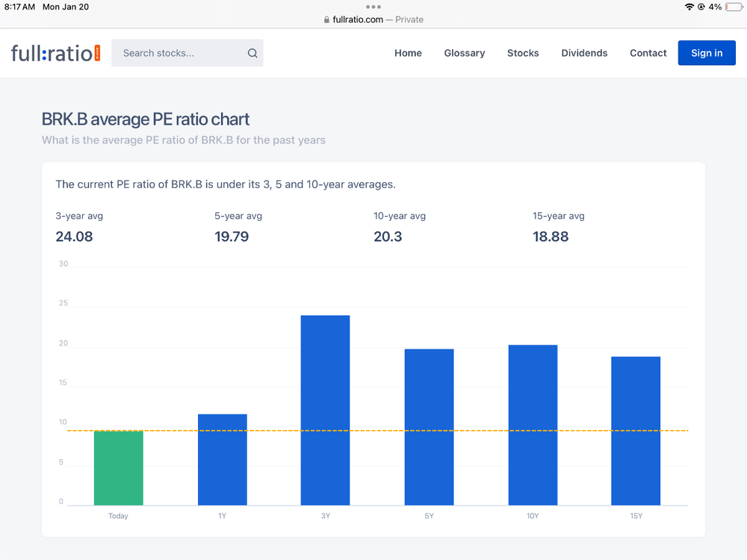The width and height of the screenshot is (747, 560).
Task: Click the '5Y' x-axis label
Action: [430, 516]
